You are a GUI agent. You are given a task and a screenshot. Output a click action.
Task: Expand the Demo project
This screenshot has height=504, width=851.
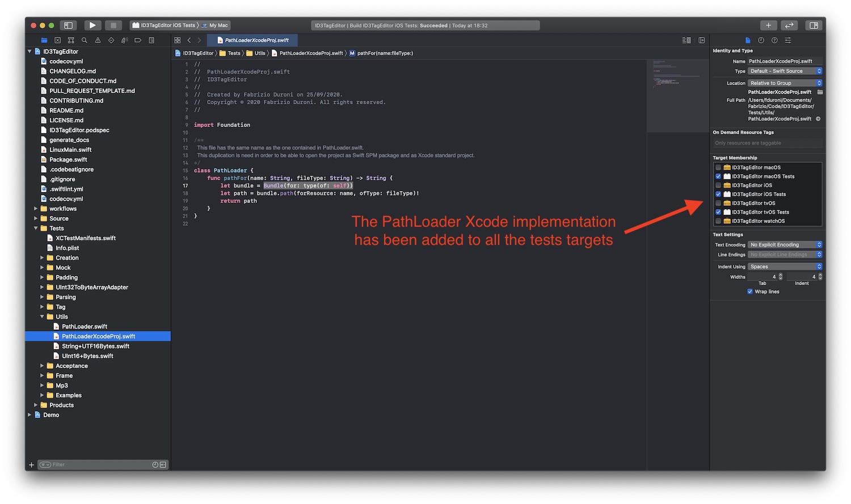[x=30, y=415]
